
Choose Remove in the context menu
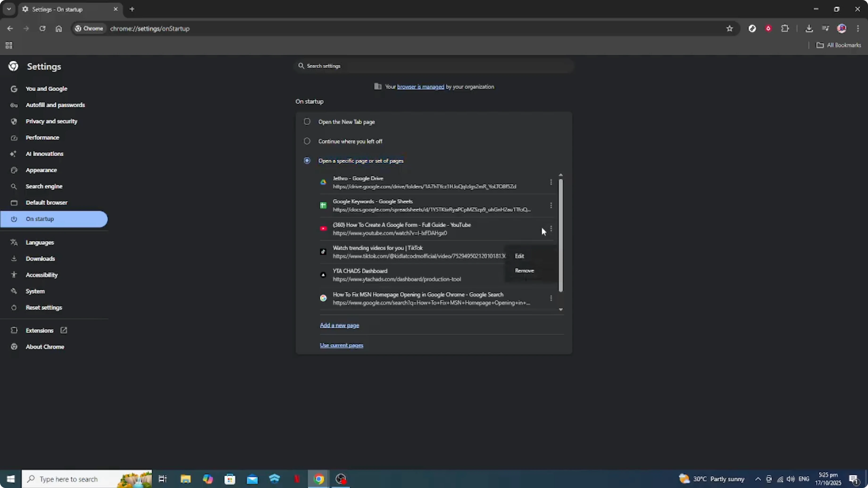(x=531, y=270)
